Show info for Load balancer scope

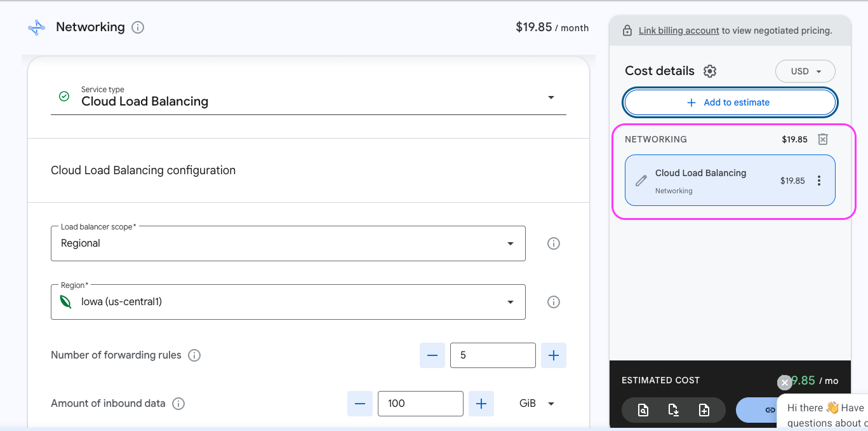pos(554,243)
